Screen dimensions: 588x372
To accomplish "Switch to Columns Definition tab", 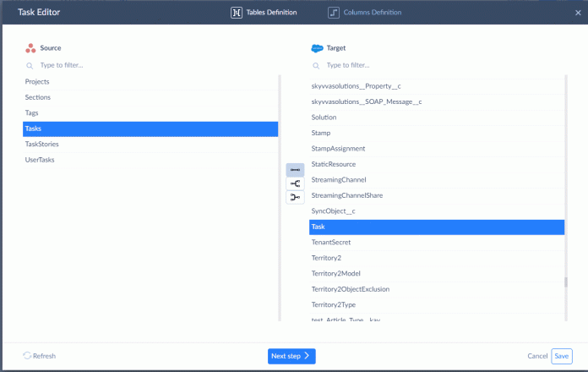I will coord(366,13).
